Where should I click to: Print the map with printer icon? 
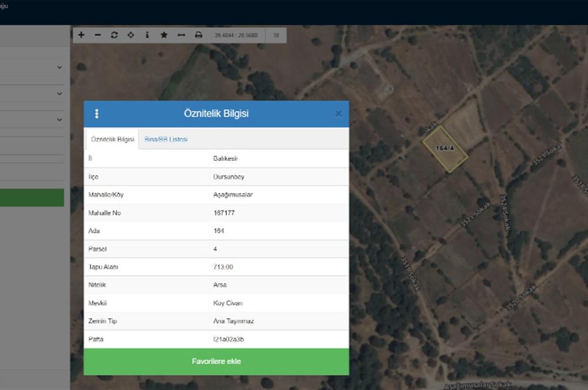click(x=199, y=35)
